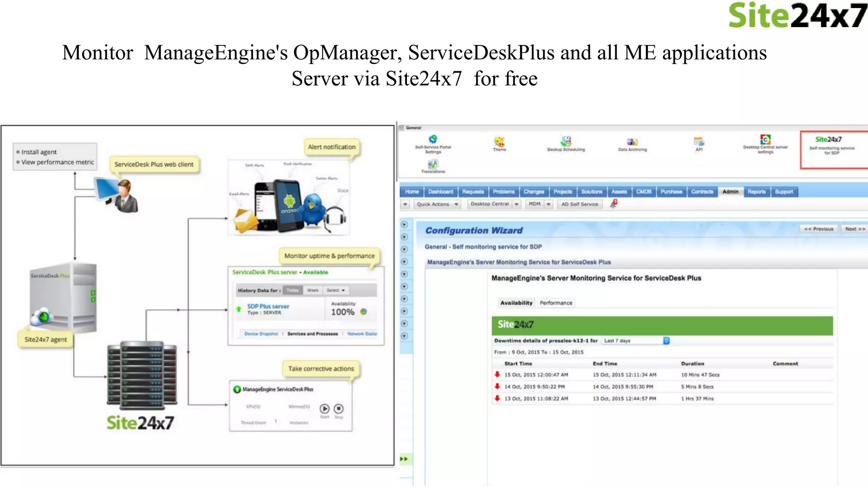Click the Duration column header

click(693, 363)
